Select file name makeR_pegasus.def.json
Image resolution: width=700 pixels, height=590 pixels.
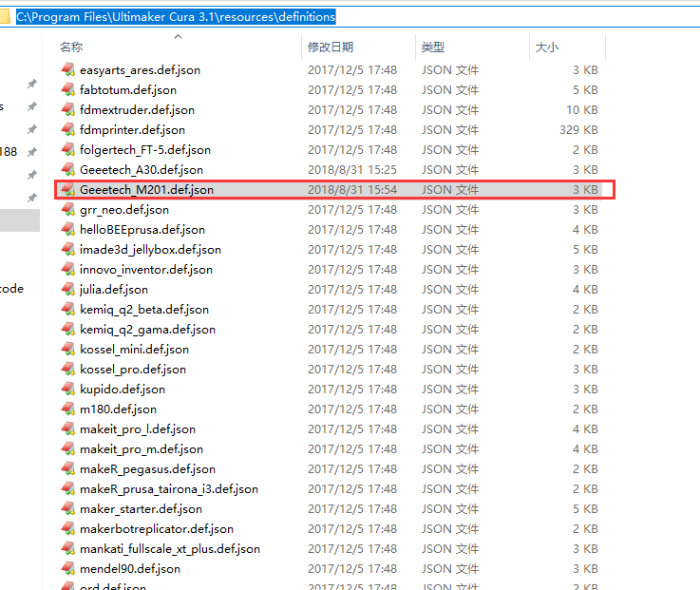147,469
